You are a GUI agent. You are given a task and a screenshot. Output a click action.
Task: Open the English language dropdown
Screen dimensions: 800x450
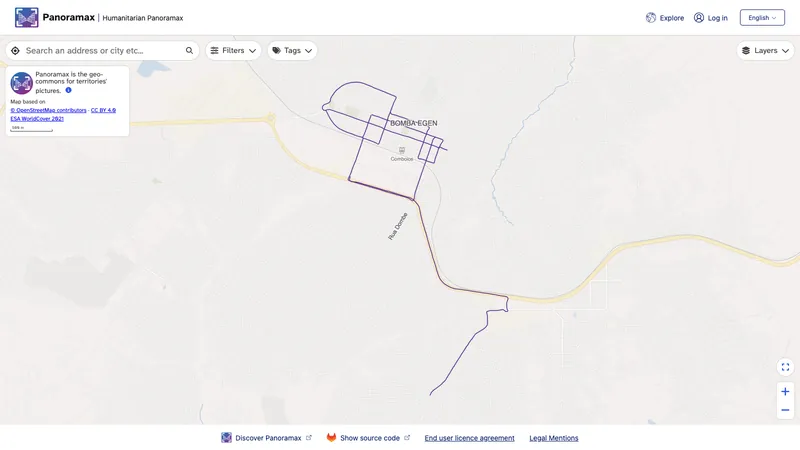(x=762, y=18)
